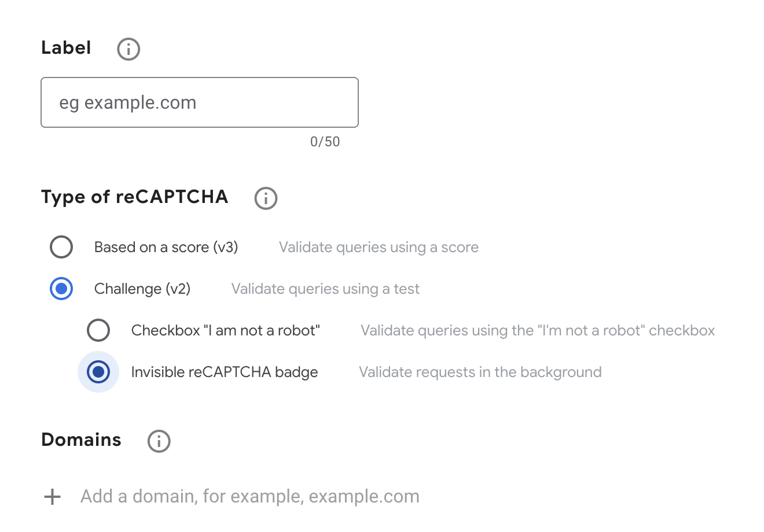Click the "Domains" section heading
This screenshot has height=532, width=764.
click(x=82, y=440)
